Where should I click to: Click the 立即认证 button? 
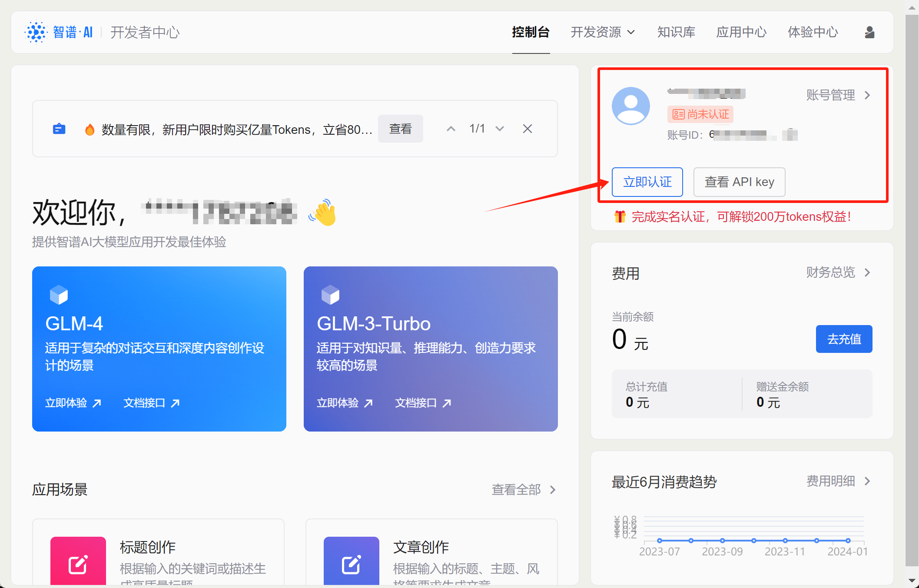tap(647, 182)
